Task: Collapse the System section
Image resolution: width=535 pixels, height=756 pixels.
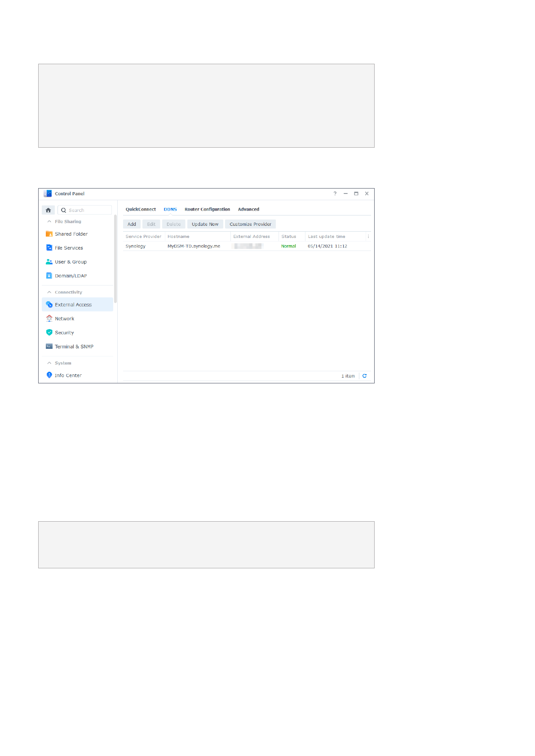Action: click(49, 363)
